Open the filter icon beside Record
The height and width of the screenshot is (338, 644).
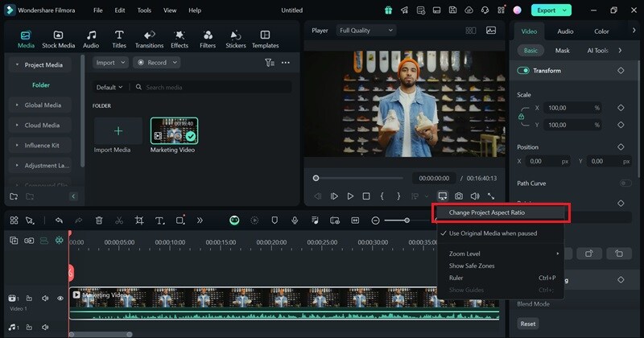pyautogui.click(x=270, y=63)
